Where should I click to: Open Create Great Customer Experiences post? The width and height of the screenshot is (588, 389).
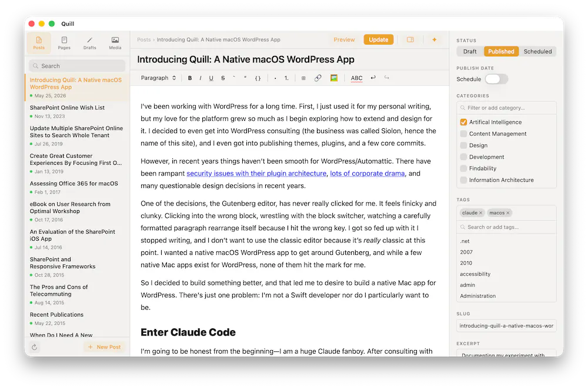(77, 164)
